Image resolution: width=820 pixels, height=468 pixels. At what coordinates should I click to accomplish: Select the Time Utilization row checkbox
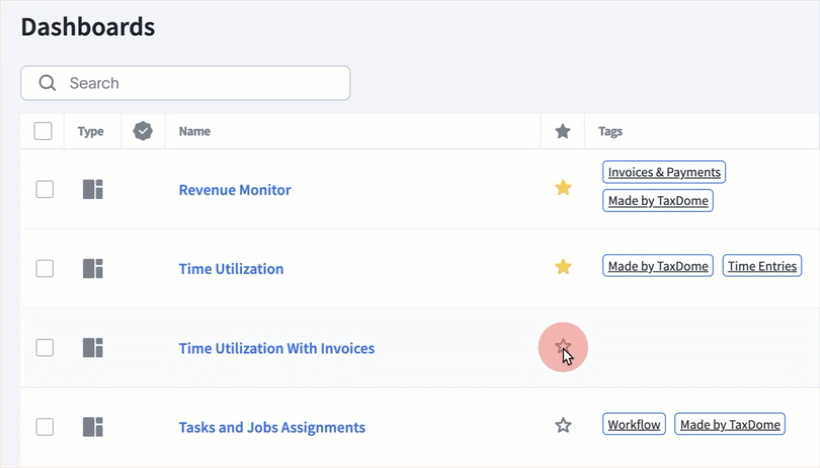point(45,268)
